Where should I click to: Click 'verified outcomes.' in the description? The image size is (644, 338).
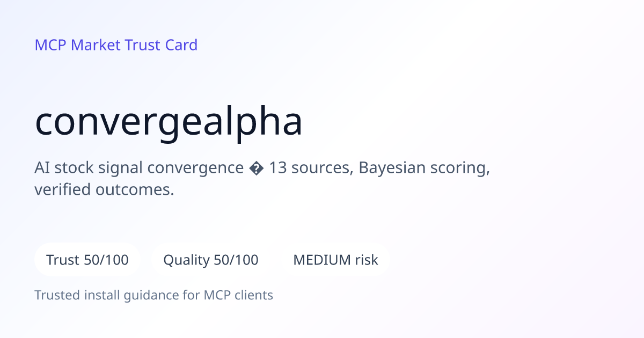pos(105,190)
